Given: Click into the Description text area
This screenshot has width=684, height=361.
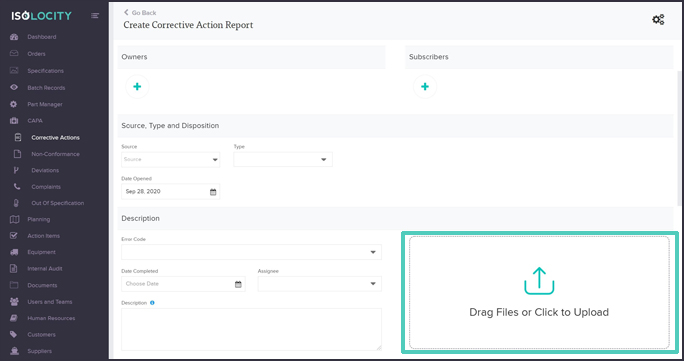Looking at the screenshot, I should point(251,329).
